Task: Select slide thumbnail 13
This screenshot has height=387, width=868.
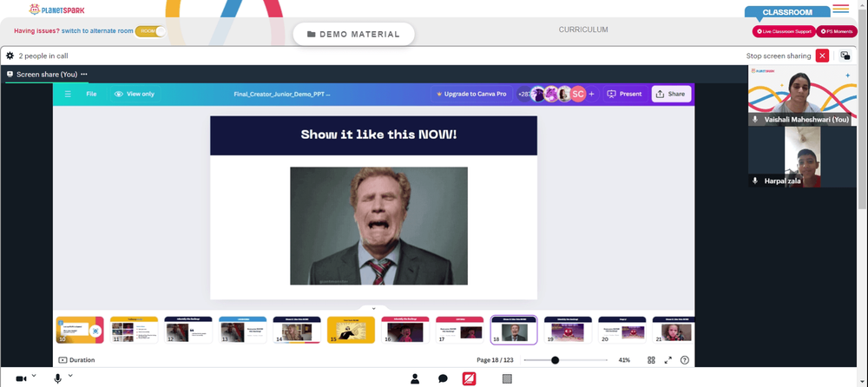Action: tap(242, 330)
